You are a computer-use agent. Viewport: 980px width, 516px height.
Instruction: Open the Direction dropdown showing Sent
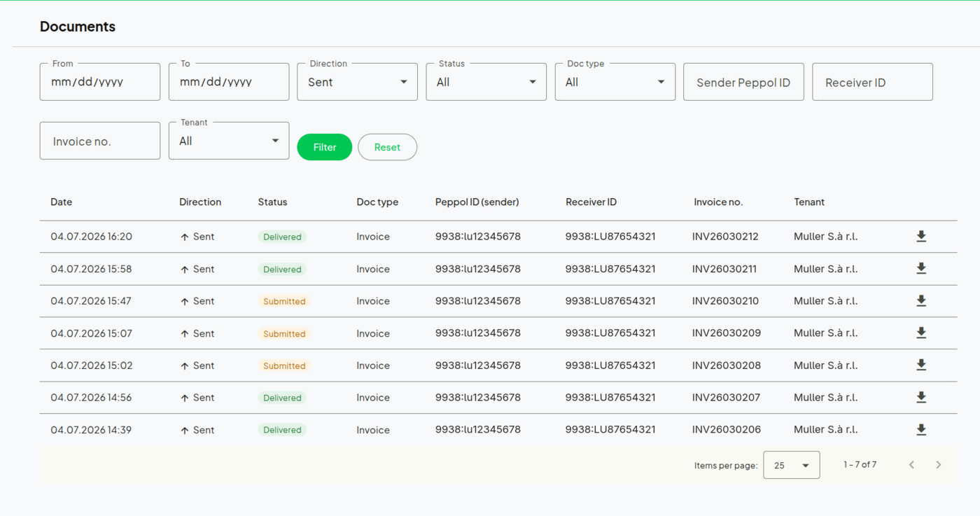point(357,82)
